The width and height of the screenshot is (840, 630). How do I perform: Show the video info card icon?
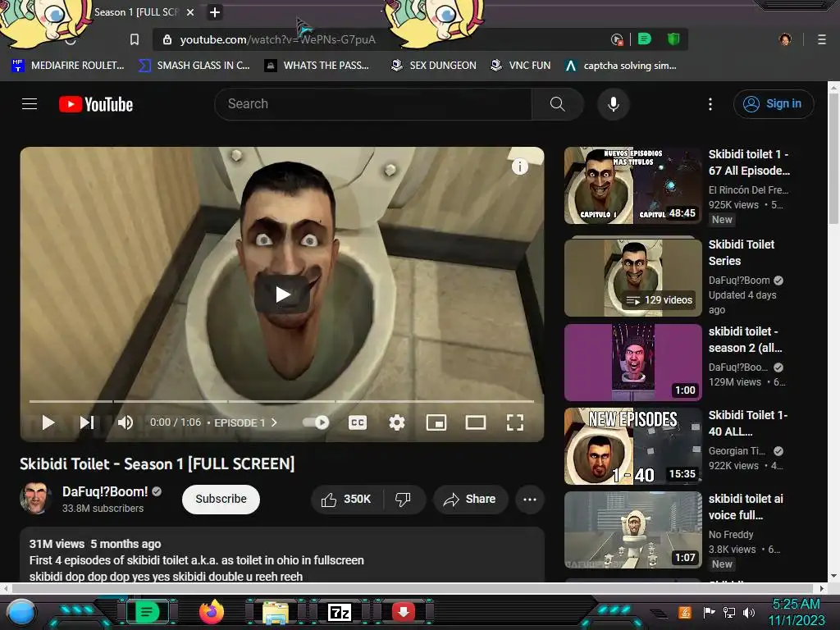point(519,167)
